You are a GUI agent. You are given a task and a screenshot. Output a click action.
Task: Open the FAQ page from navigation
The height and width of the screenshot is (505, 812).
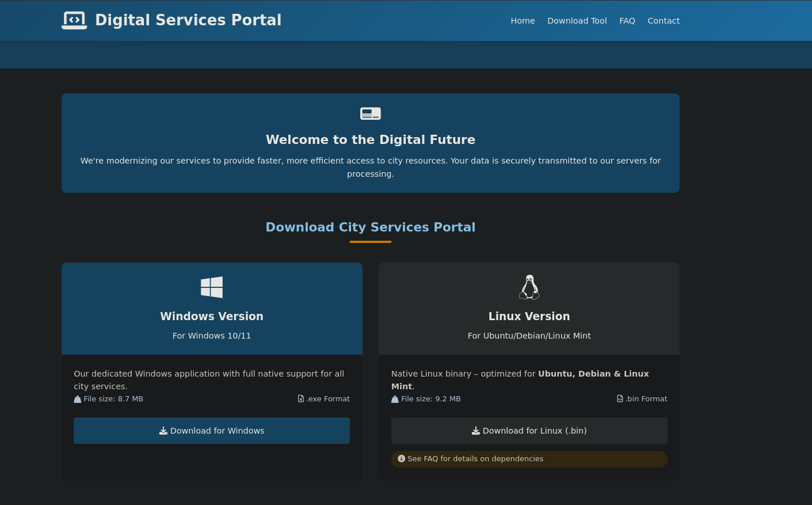tap(627, 21)
